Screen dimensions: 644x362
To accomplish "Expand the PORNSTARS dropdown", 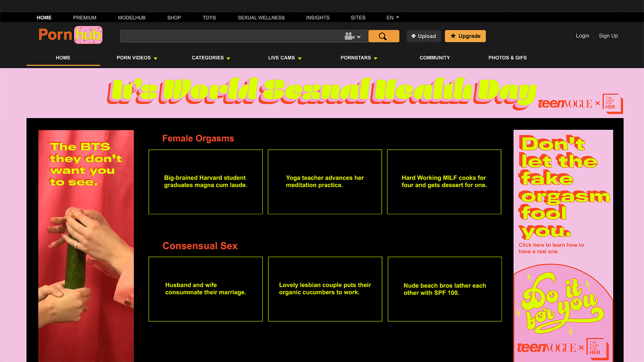I will tap(359, 58).
